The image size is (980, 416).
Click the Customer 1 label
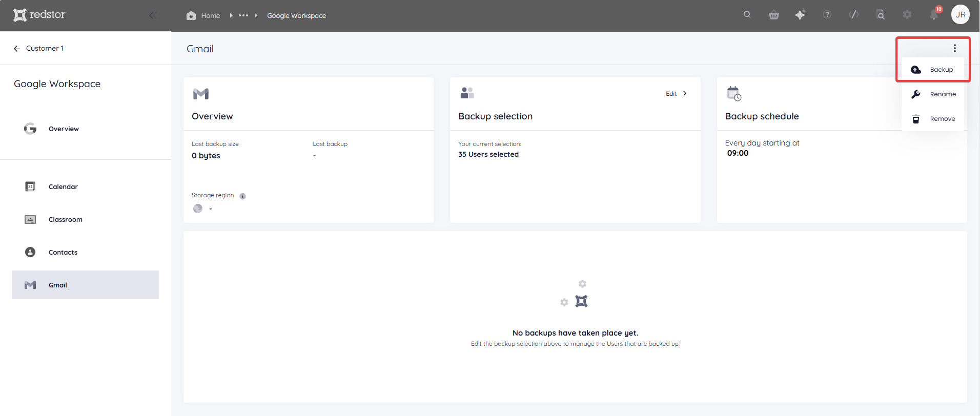click(x=45, y=48)
